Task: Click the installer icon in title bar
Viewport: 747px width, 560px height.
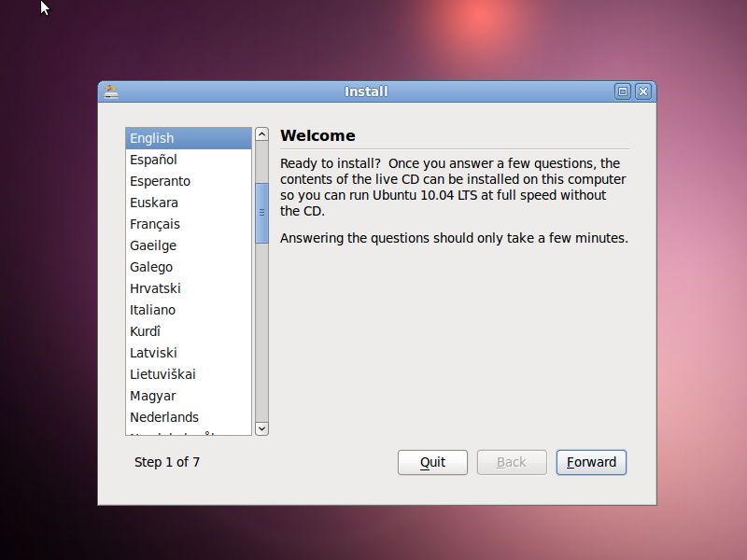Action: 111,91
